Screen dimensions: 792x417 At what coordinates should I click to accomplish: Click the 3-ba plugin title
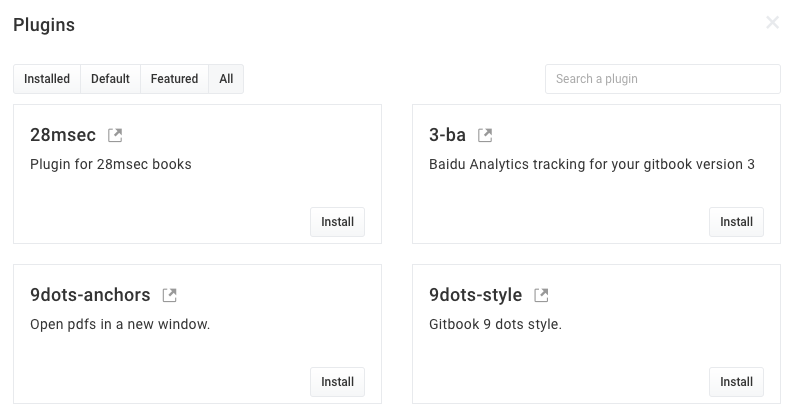pos(448,135)
